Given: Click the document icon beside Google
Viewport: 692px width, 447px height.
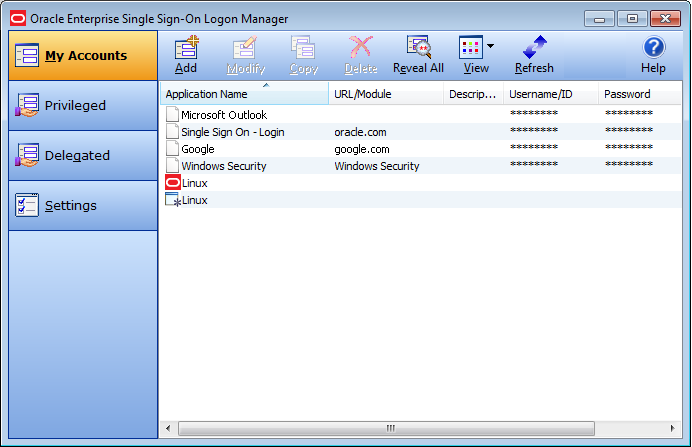Looking at the screenshot, I should [x=172, y=149].
